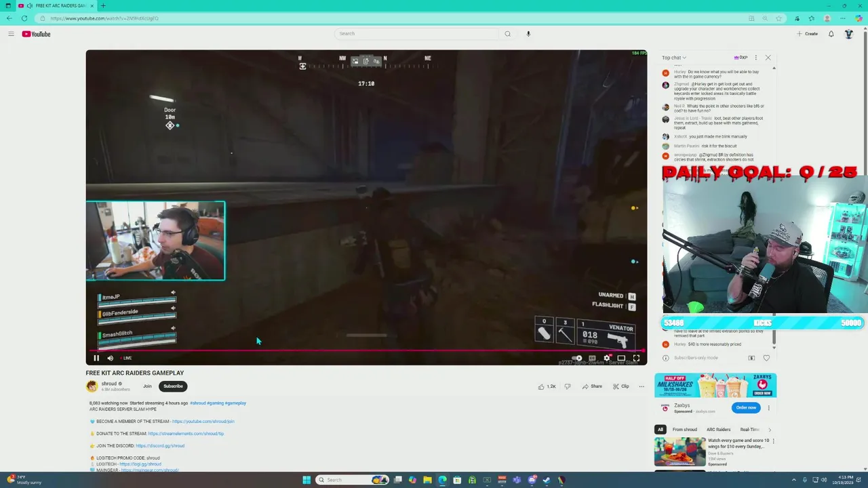Show more chips with the right arrow

(x=769, y=430)
